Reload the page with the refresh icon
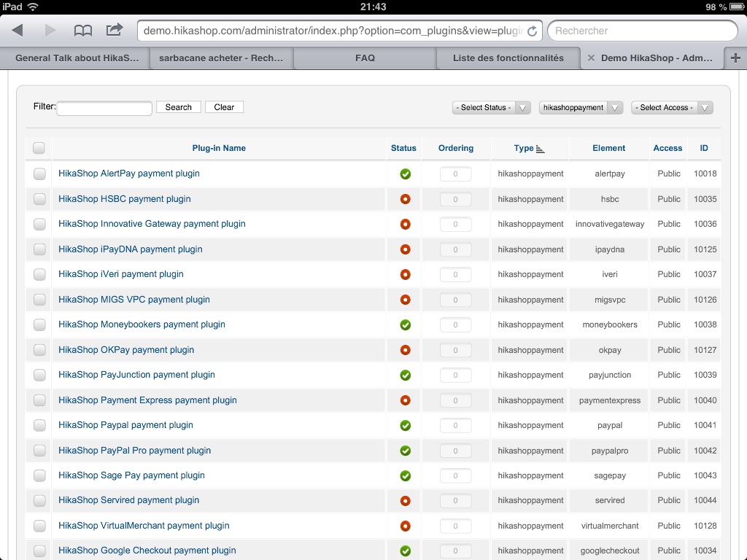 [532, 31]
